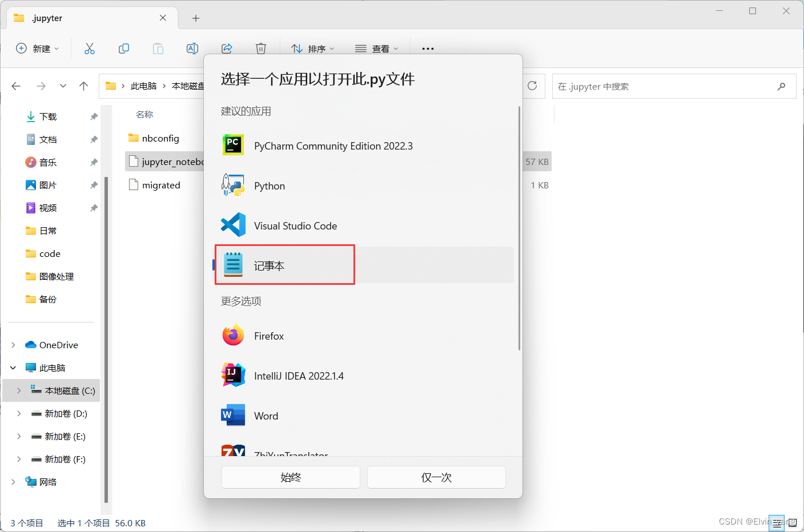Select 记事本 (Notepad) app
Image resolution: width=804 pixels, height=532 pixels.
coord(364,265)
